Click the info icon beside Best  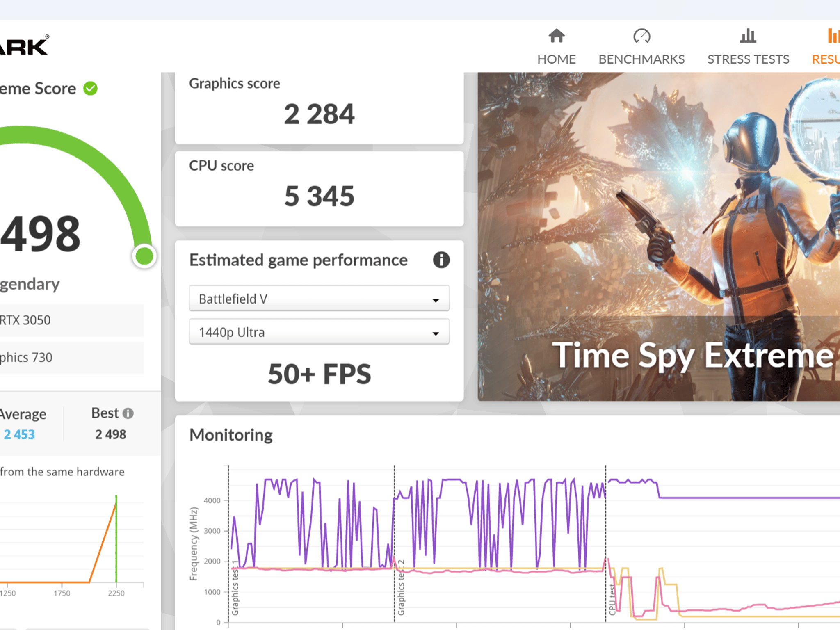point(128,413)
